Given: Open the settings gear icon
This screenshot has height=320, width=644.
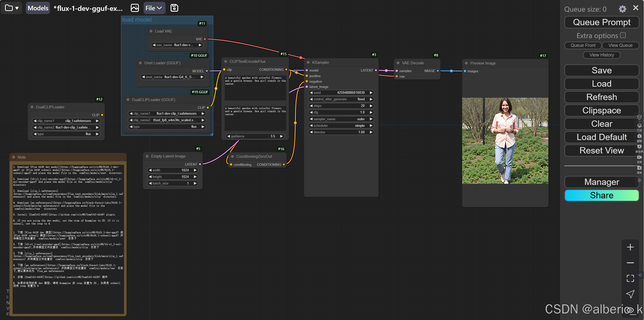Looking at the screenshot, I should click(x=622, y=9).
